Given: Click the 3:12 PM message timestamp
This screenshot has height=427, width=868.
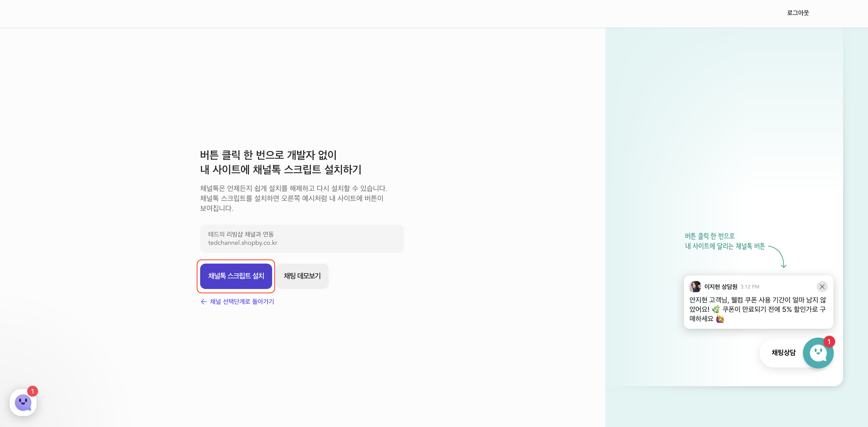Looking at the screenshot, I should tap(750, 287).
